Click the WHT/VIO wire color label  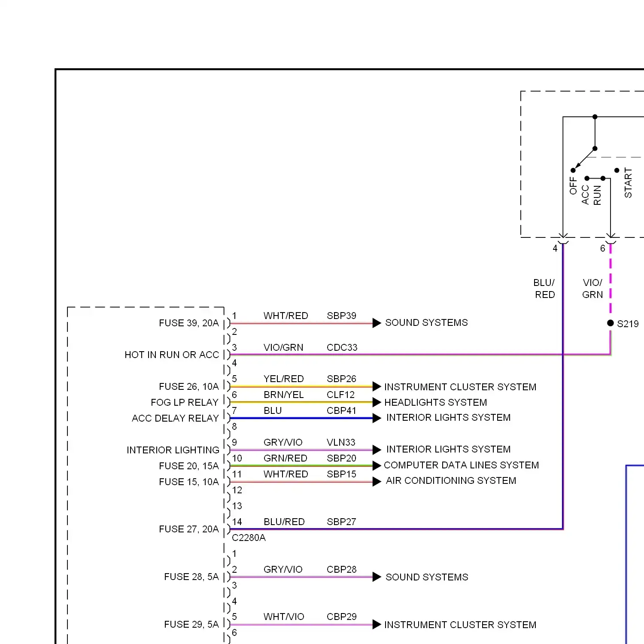[284, 617]
